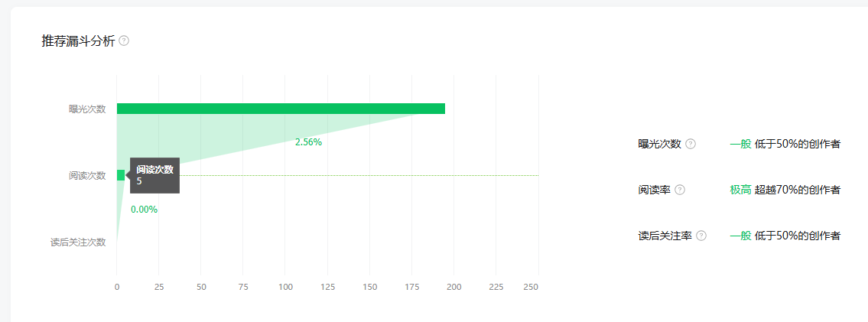The width and height of the screenshot is (868, 322).
Task: Click the 0.00% conversion rate label
Action: pos(144,210)
